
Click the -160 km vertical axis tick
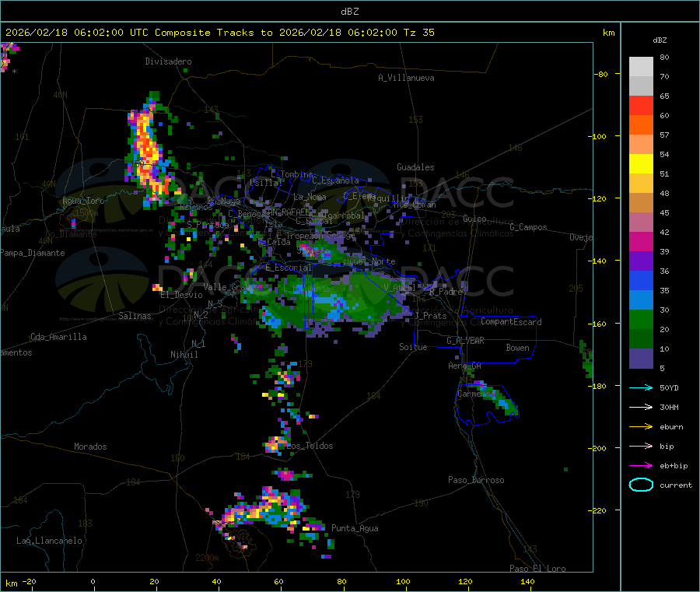point(598,324)
